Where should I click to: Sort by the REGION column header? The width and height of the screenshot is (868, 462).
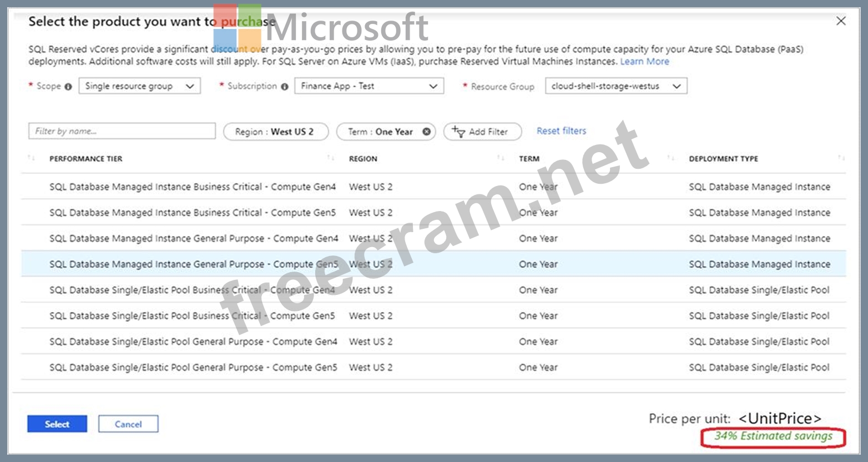(363, 159)
